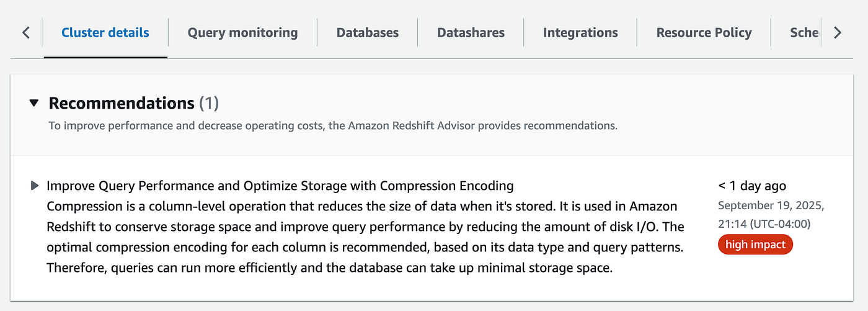Collapse the Recommendations section triangle

pyautogui.click(x=34, y=103)
